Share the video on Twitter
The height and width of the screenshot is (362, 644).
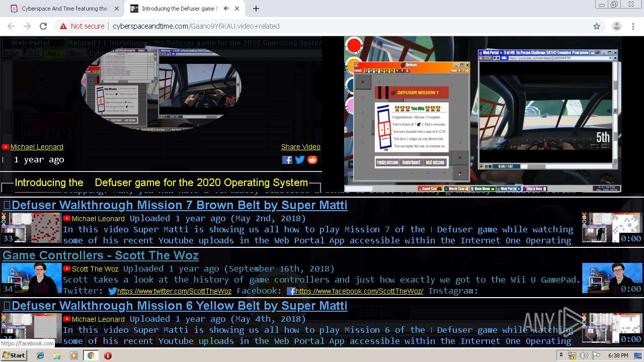coord(300,160)
